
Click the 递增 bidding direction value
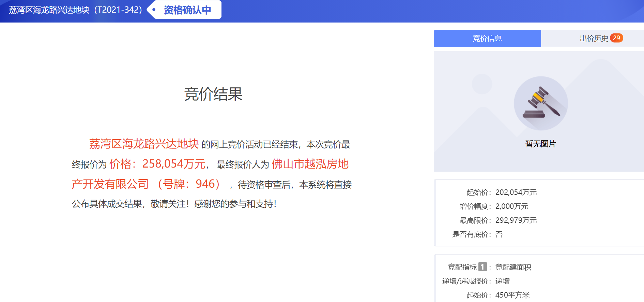[503, 281]
